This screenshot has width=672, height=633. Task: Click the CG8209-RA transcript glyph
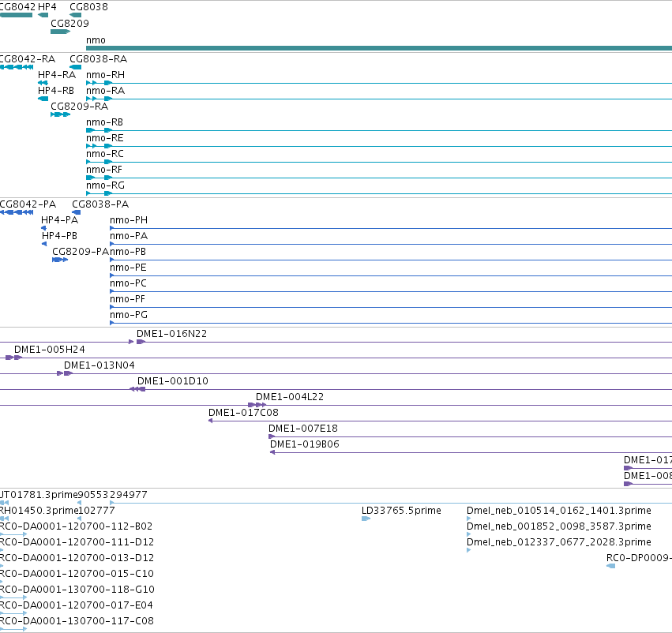click(61, 114)
